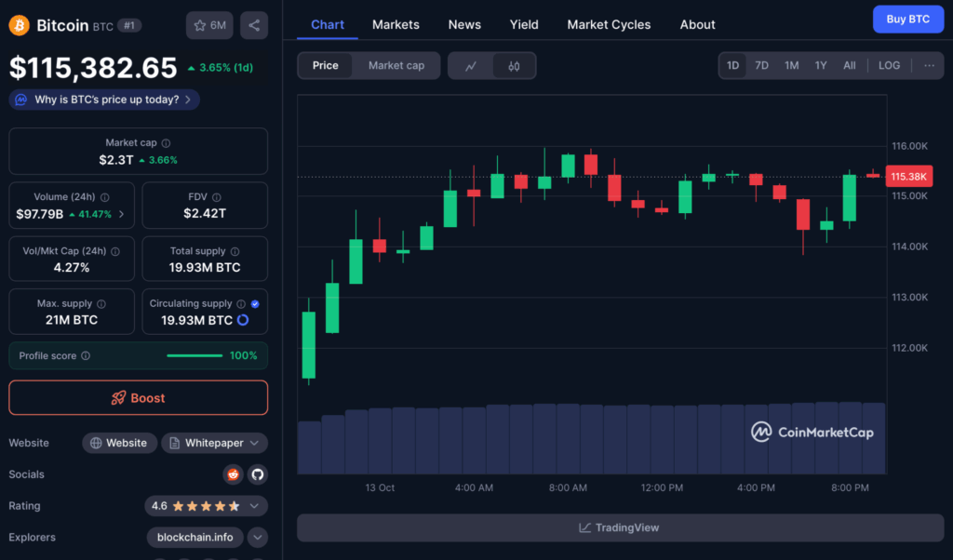Click the share icon next to Bitcoin title
This screenshot has width=953, height=560.
[253, 25]
